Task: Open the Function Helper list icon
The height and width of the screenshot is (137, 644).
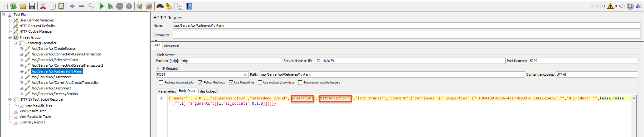Action: (x=180, y=6)
